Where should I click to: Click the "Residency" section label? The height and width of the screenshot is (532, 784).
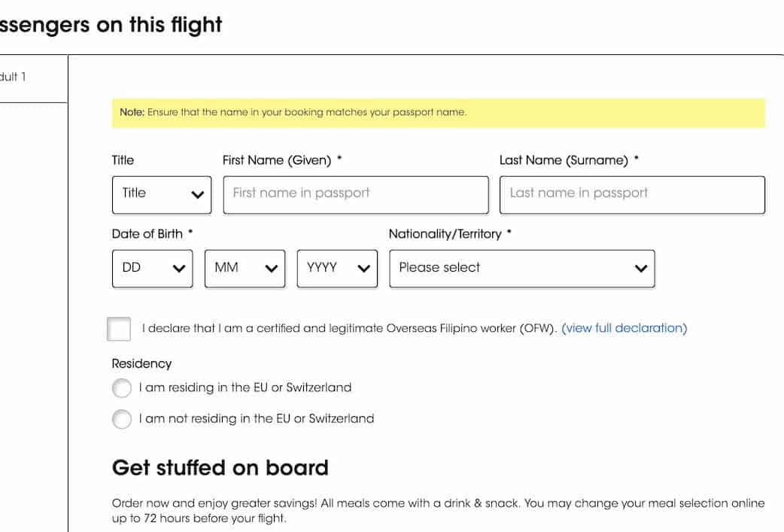click(x=141, y=363)
